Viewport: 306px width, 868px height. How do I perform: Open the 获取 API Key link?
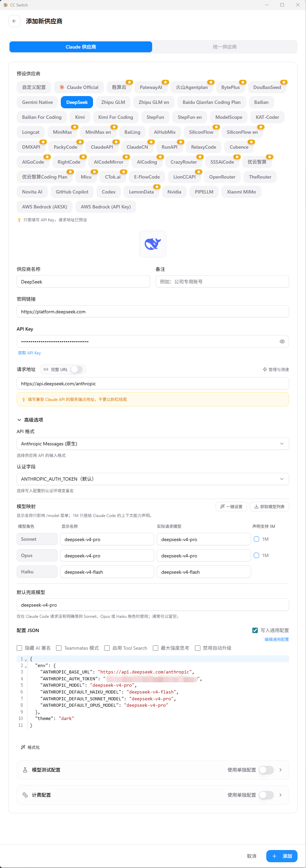pos(29,353)
